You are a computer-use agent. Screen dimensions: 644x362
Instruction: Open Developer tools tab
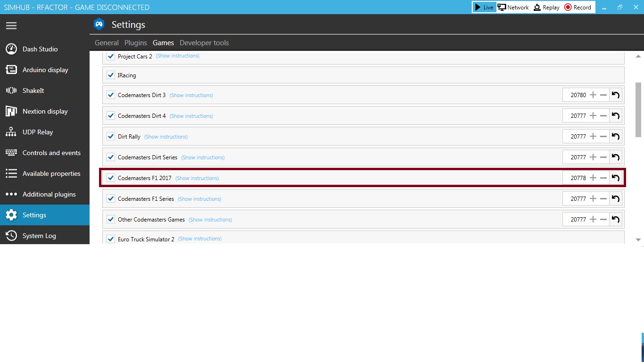tap(204, 43)
